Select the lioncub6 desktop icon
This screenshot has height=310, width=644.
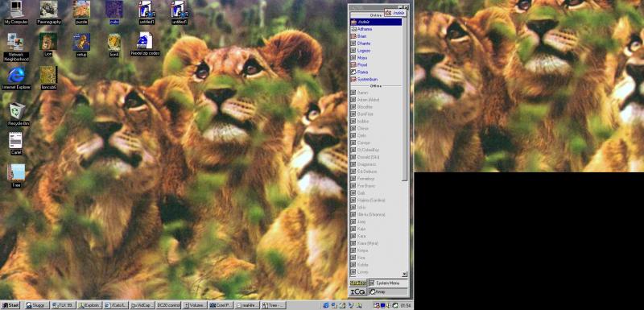[x=49, y=78]
